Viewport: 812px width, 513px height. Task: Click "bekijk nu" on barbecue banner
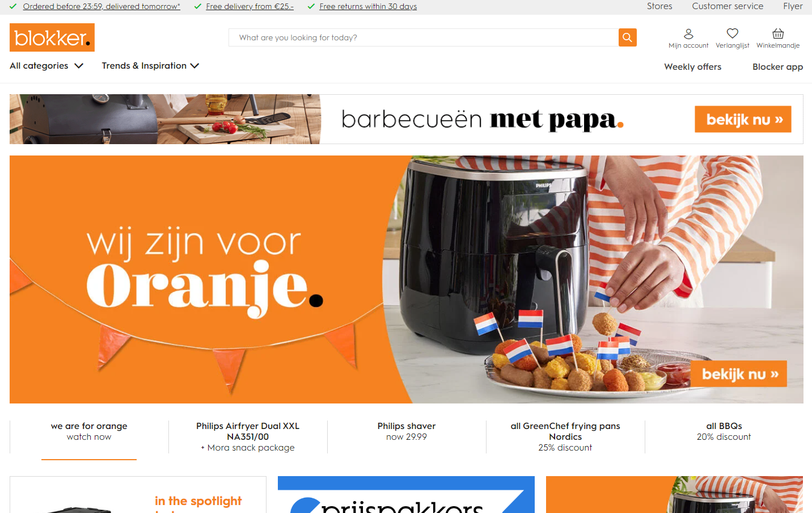[743, 119]
